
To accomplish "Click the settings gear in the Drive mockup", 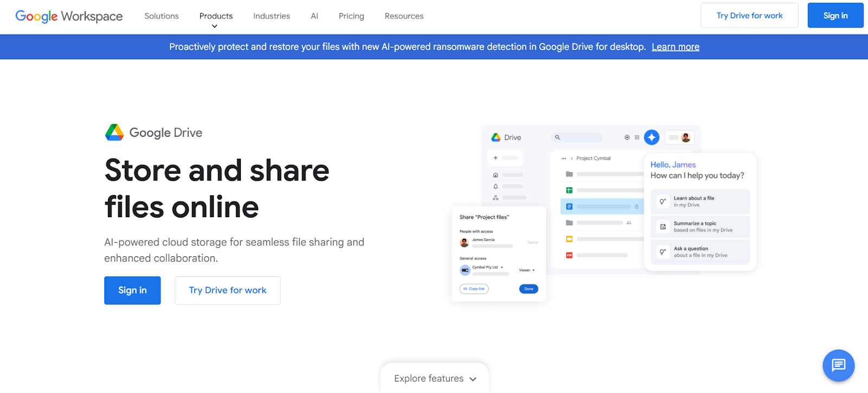I will 627,137.
